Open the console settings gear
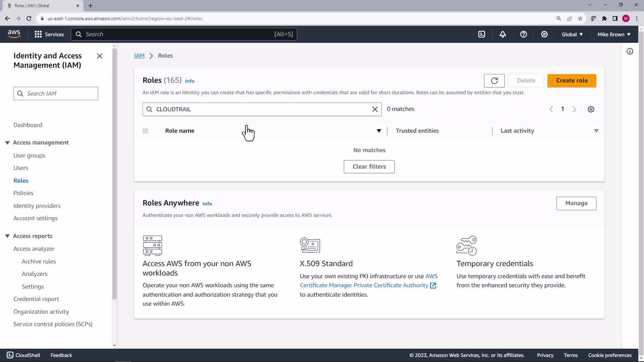This screenshot has width=644, height=362. pyautogui.click(x=544, y=34)
